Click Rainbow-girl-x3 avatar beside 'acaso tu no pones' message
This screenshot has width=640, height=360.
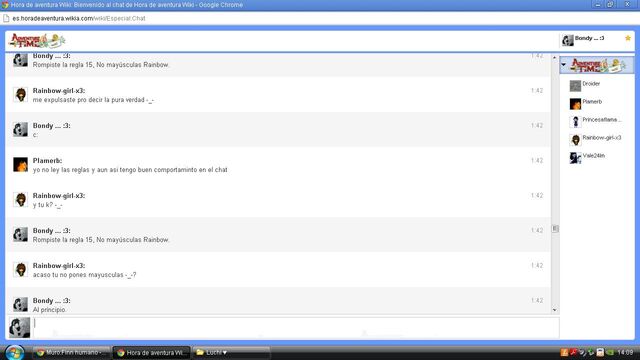(20, 270)
